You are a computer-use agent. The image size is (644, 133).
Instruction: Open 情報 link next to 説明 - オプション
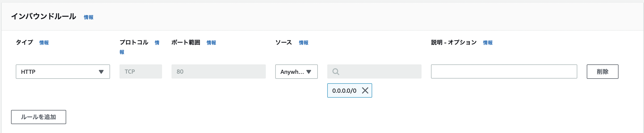click(x=488, y=43)
